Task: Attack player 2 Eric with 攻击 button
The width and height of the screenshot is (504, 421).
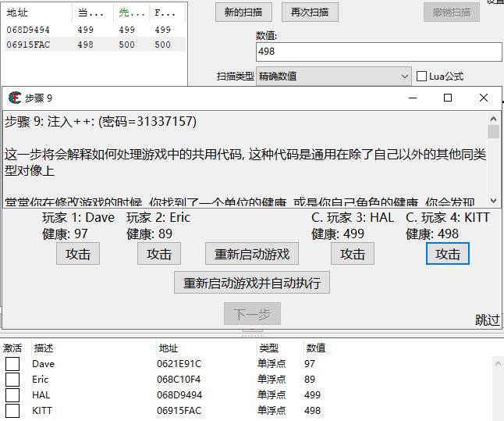Action: tap(159, 254)
